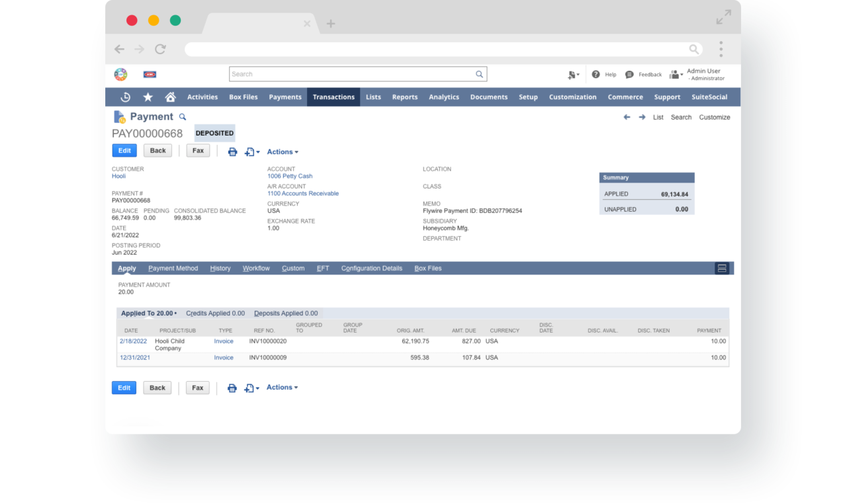Click the Edit button

tap(124, 150)
